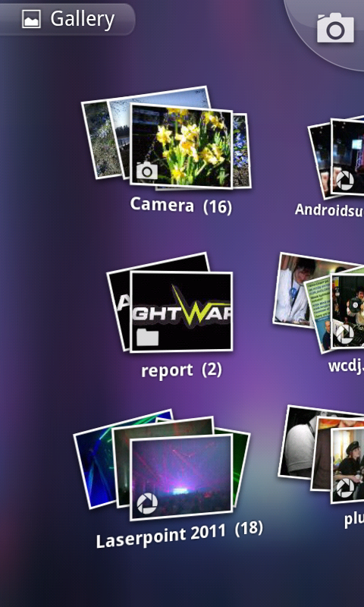Image resolution: width=364 pixels, height=607 pixels.
Task: Tap the Picasa badge on Laserpoint 2011 album
Action: pyautogui.click(x=147, y=503)
